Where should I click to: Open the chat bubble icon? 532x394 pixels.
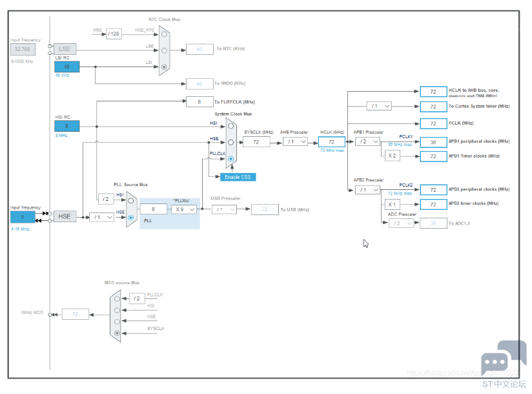click(504, 358)
